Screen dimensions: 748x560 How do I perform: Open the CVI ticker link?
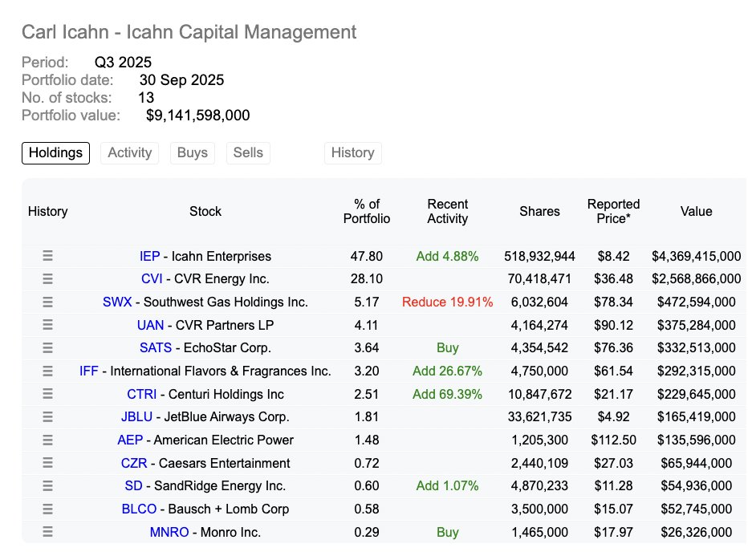tap(152, 278)
